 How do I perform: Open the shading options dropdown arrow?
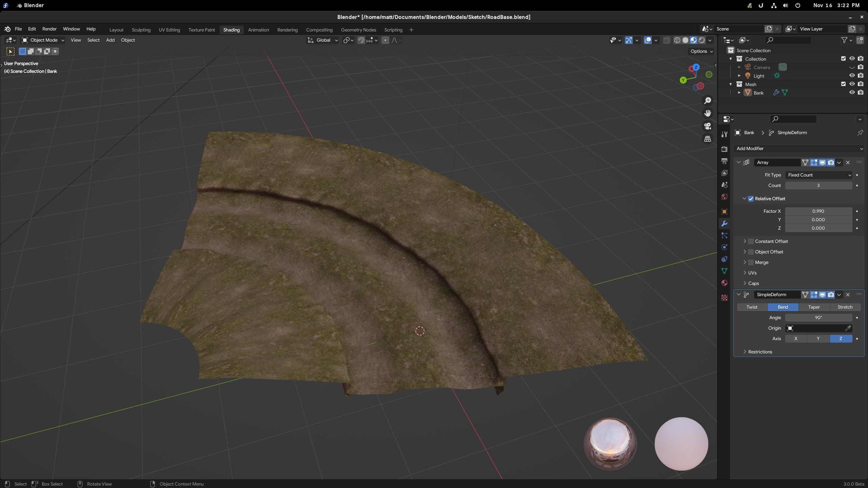(x=710, y=40)
